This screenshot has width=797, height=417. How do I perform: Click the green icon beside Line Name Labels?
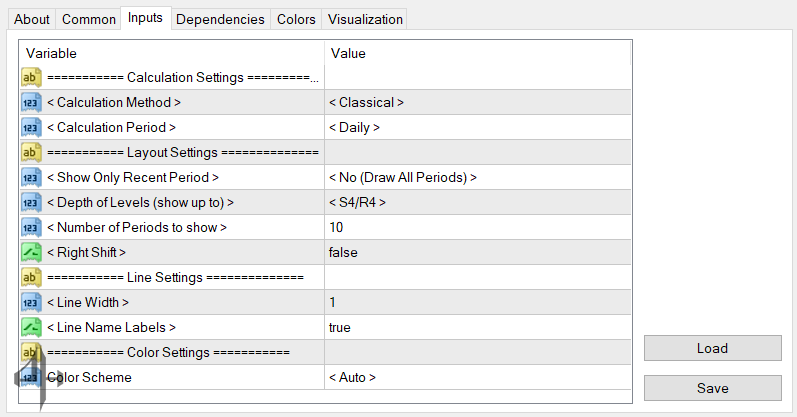tap(30, 327)
